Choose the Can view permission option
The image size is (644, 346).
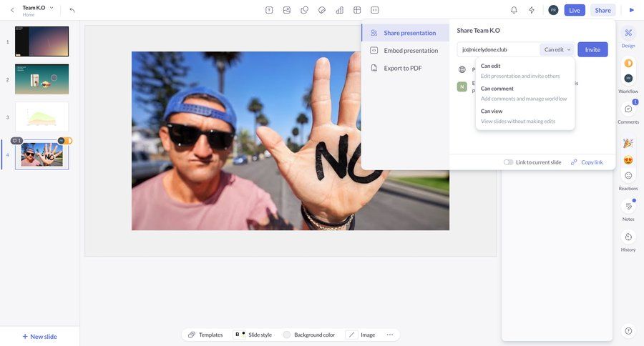(x=525, y=116)
